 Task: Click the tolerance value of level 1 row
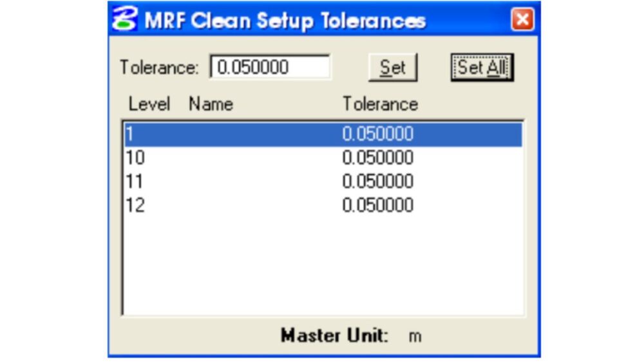click(x=377, y=134)
